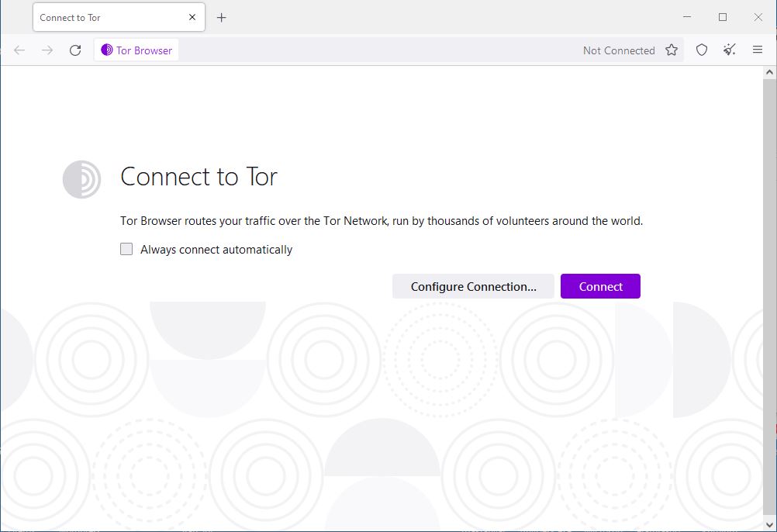Close the Connect to Tor tab
The height and width of the screenshot is (532, 777).
192,17
